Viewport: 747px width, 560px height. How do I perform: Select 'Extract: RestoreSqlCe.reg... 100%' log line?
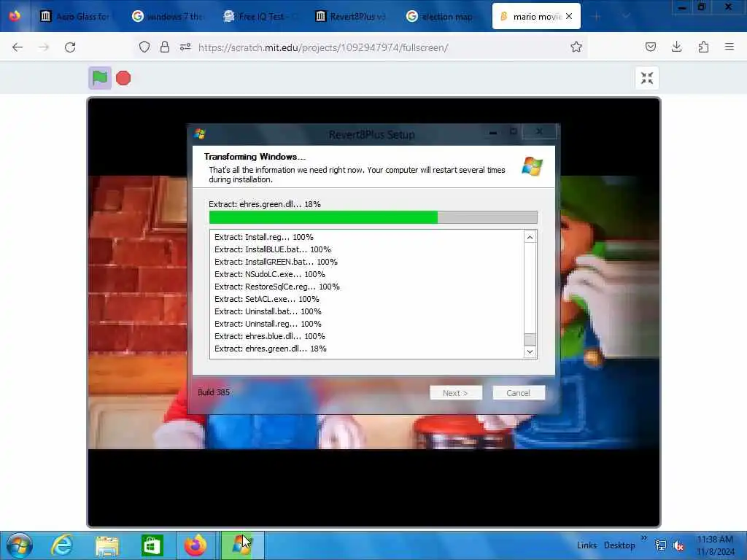276,287
